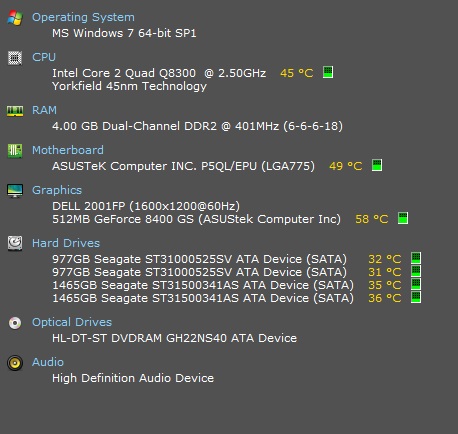
Task: Click the RAM memory stick icon
Action: [x=15, y=111]
